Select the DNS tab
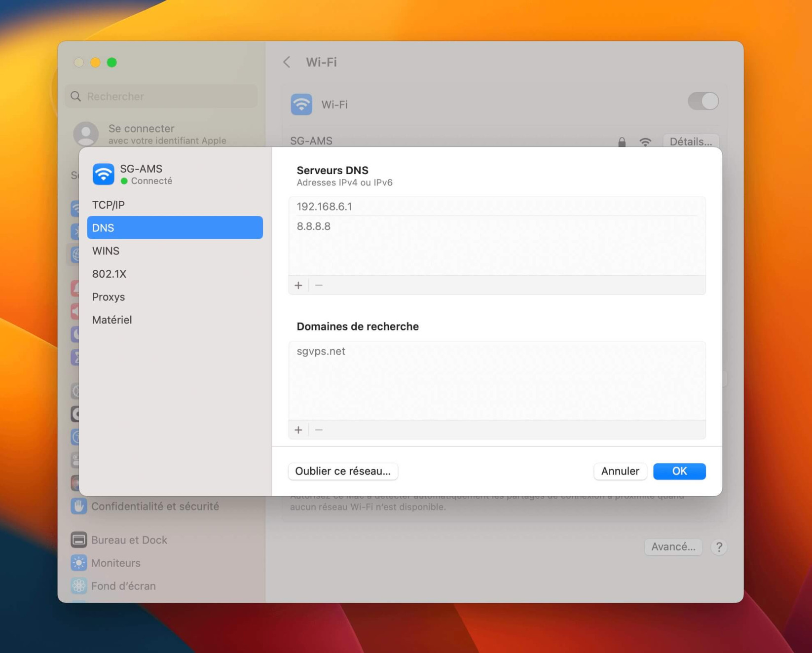The image size is (812, 653). (175, 227)
